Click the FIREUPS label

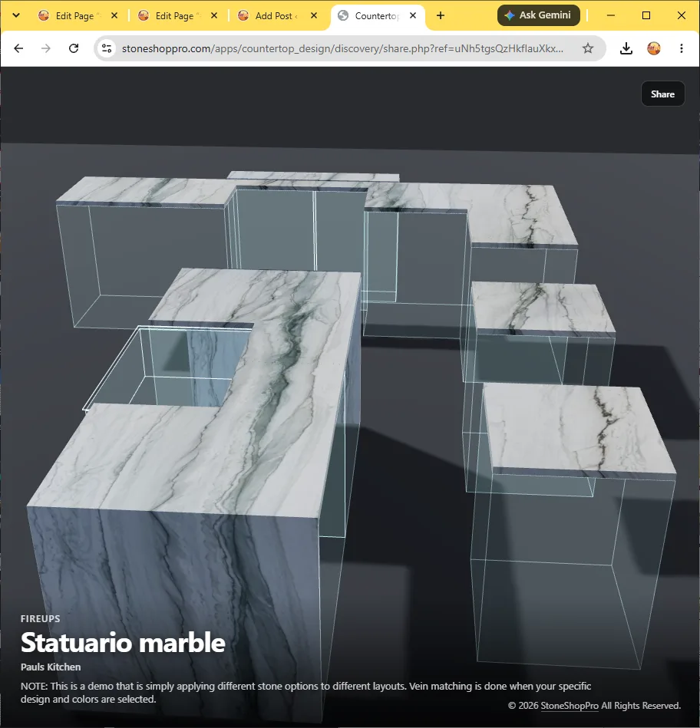[41, 619]
